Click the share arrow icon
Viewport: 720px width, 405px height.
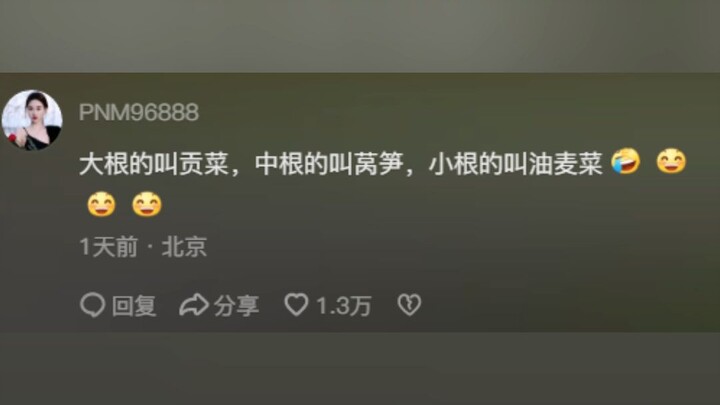[x=194, y=305]
